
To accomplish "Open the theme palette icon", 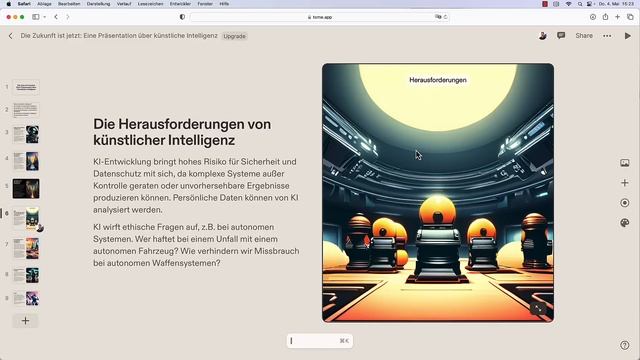I will (x=624, y=223).
